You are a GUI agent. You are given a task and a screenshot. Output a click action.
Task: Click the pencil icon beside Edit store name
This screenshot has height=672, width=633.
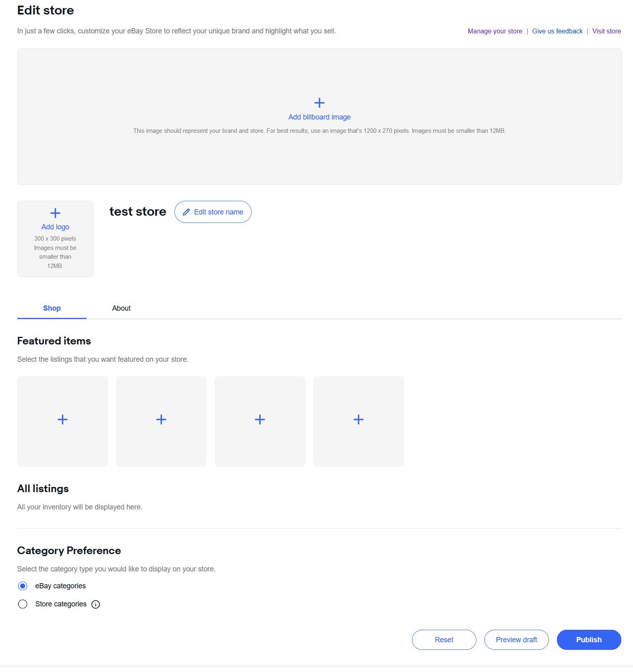pos(186,212)
